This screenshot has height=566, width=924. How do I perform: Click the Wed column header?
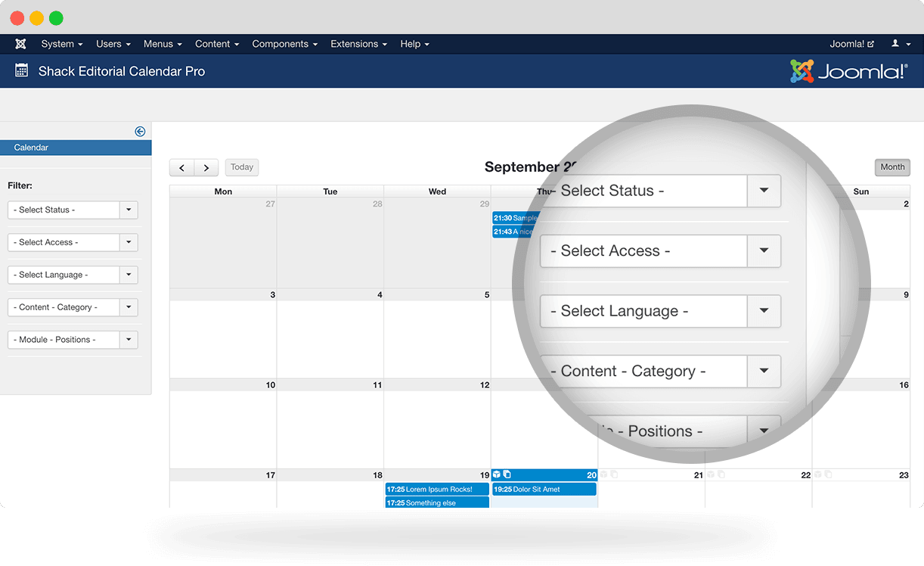(x=437, y=191)
